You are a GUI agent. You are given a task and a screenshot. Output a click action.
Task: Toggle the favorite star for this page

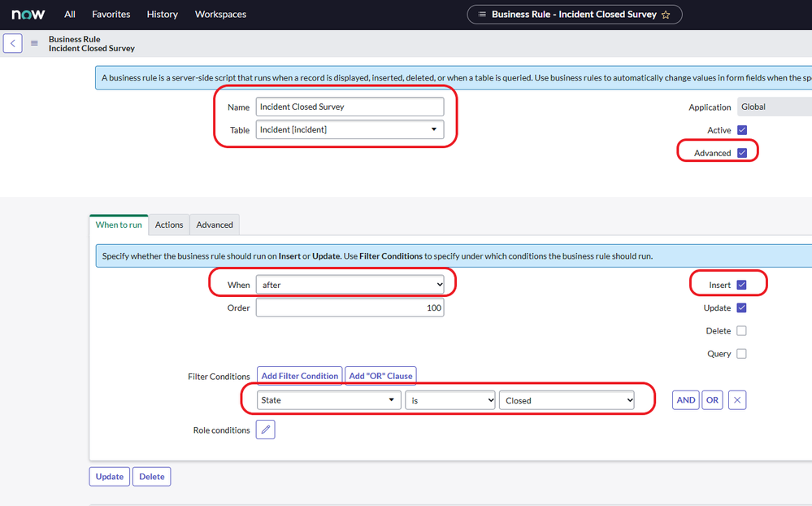tap(666, 15)
